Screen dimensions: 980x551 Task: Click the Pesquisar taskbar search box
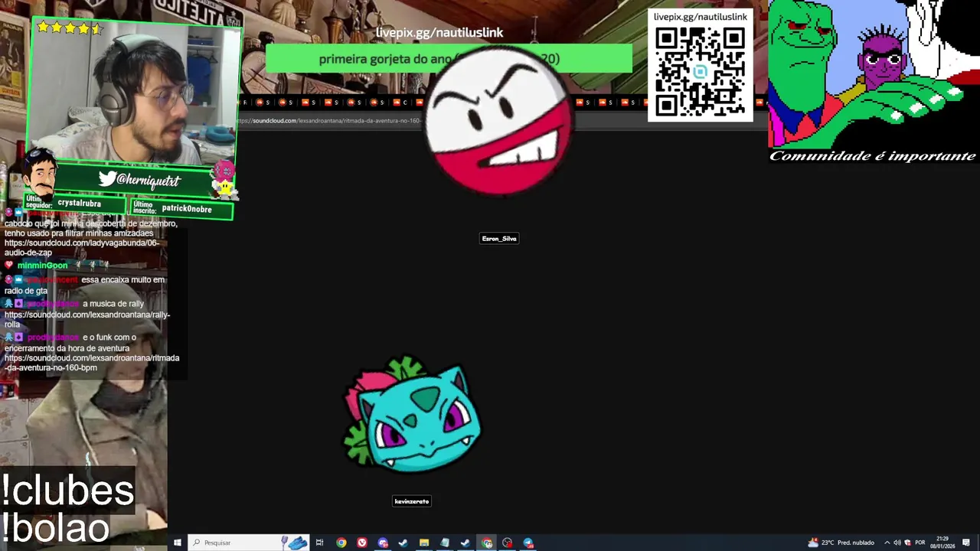[249, 543]
